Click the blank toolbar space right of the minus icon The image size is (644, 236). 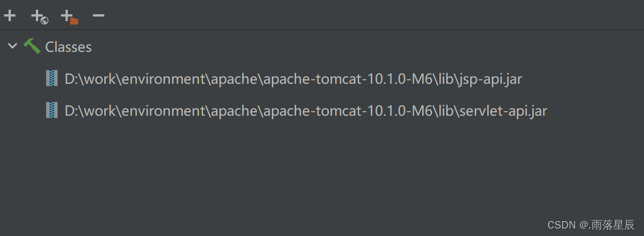click(x=370, y=15)
